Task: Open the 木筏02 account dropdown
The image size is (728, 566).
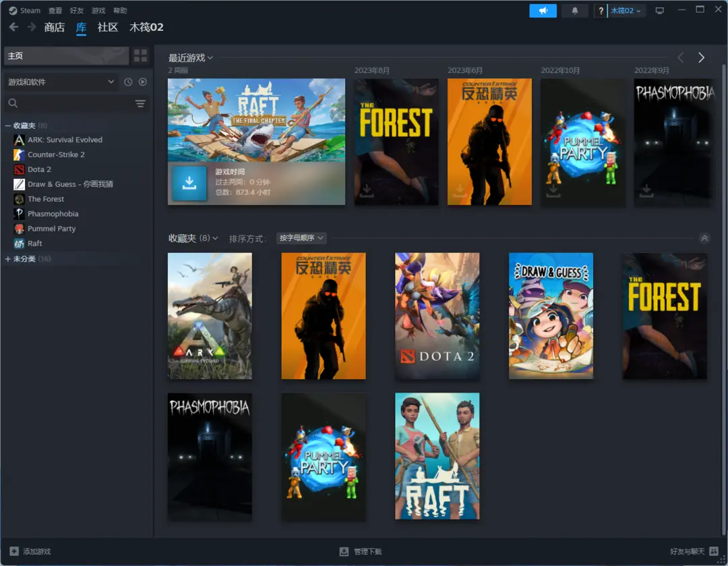Action: 626,11
